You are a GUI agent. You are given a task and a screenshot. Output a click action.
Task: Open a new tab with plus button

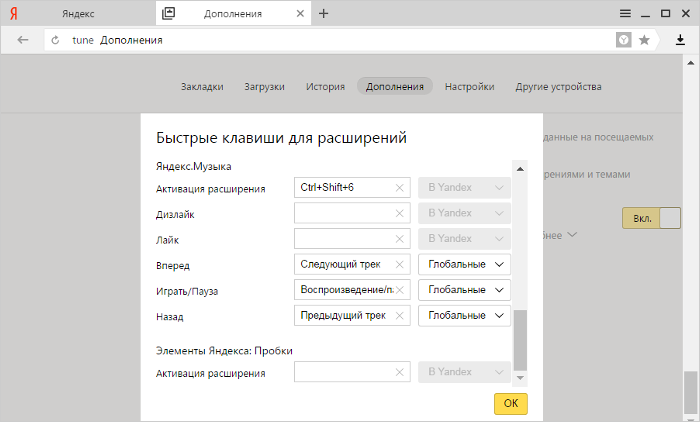tap(324, 13)
